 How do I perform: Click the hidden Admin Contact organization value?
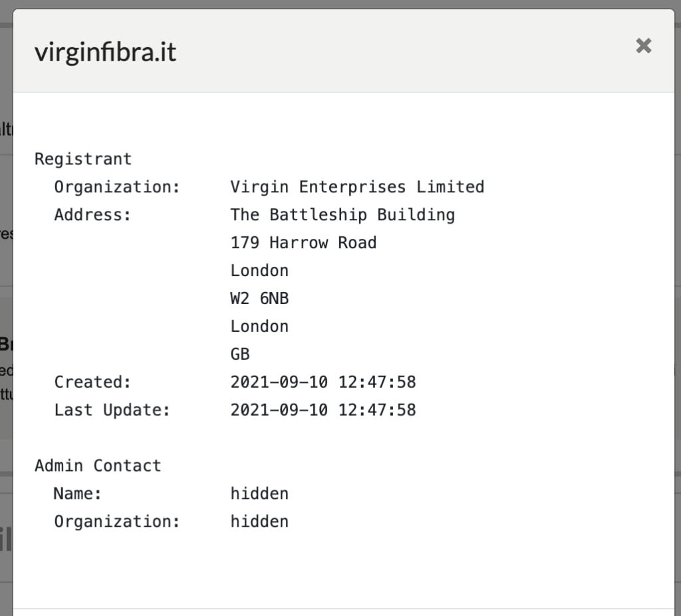259,522
